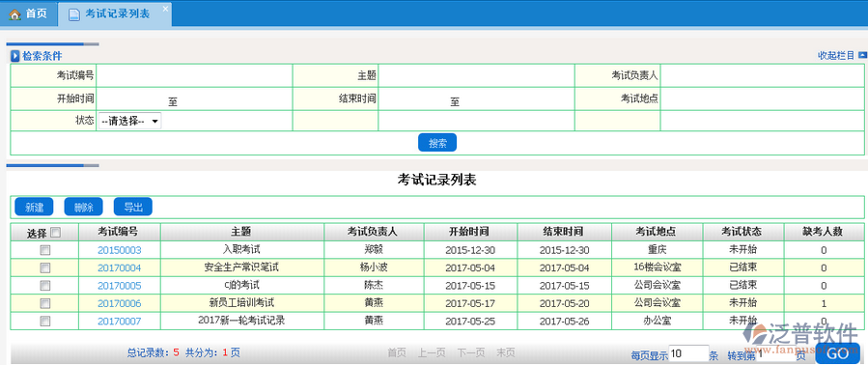
Task: Click the 删除 button
Action: tap(84, 208)
